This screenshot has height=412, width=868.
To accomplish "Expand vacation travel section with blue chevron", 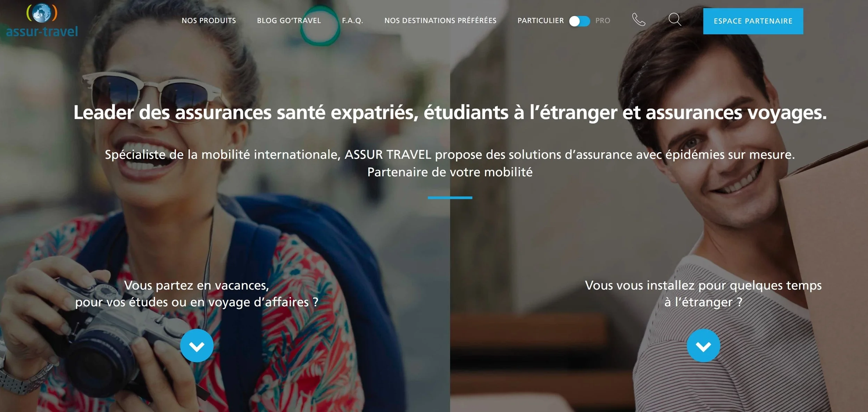I will click(197, 346).
